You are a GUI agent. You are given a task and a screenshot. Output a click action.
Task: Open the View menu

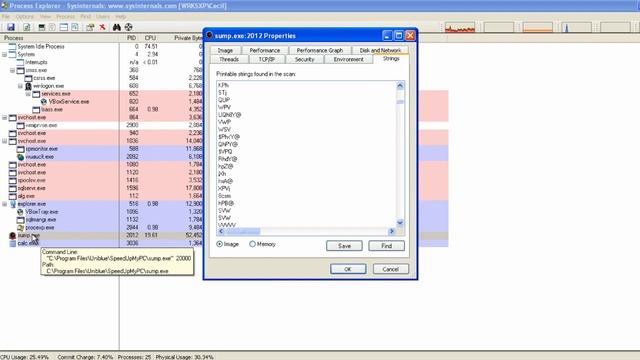(45, 17)
